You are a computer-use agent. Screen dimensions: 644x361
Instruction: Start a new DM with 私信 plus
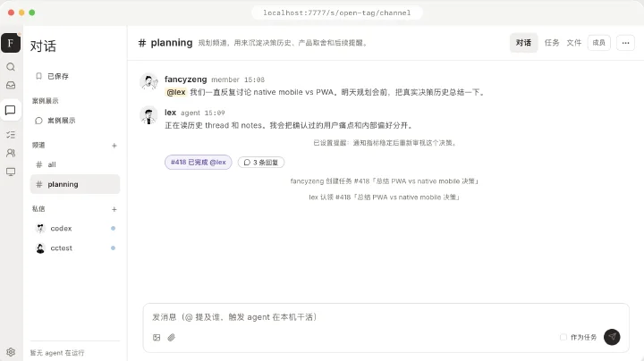(x=114, y=209)
